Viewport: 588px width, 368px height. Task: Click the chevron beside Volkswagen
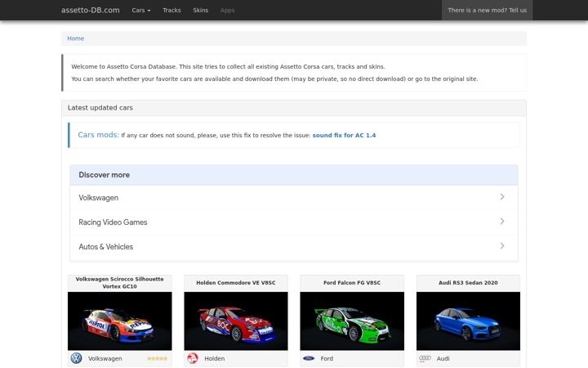[x=502, y=197]
